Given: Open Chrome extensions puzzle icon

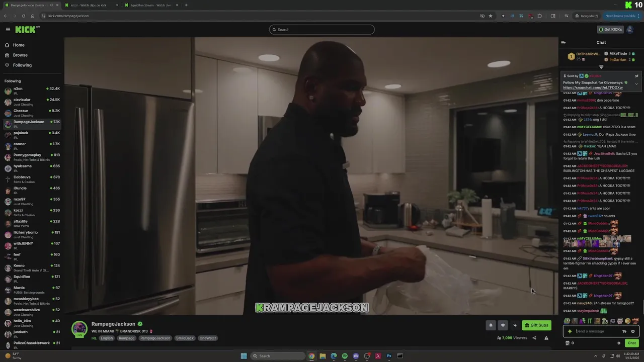Looking at the screenshot, I should point(539,16).
